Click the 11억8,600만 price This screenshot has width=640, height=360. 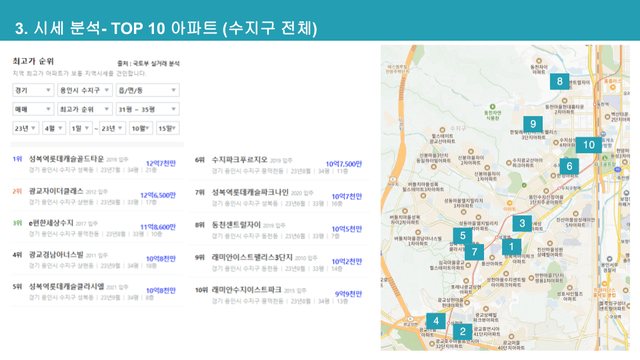(x=158, y=227)
